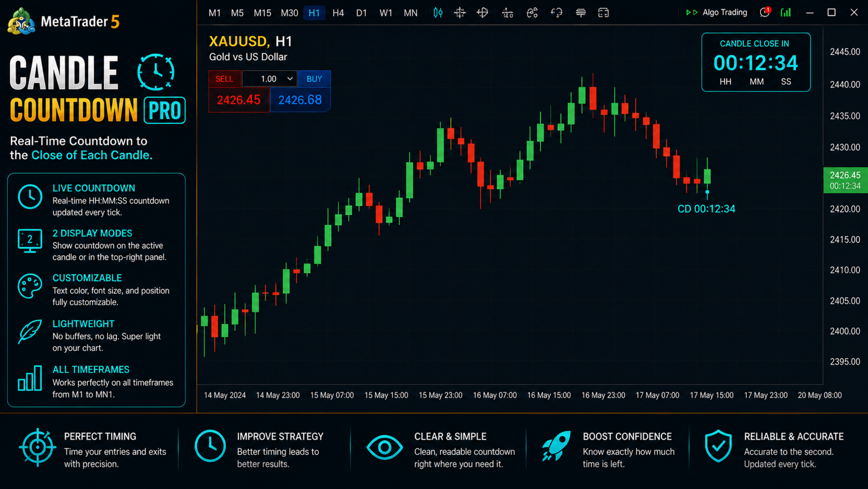Click the RELIABLE & ACCURATE heading
The height and width of the screenshot is (489, 868).
(x=794, y=437)
